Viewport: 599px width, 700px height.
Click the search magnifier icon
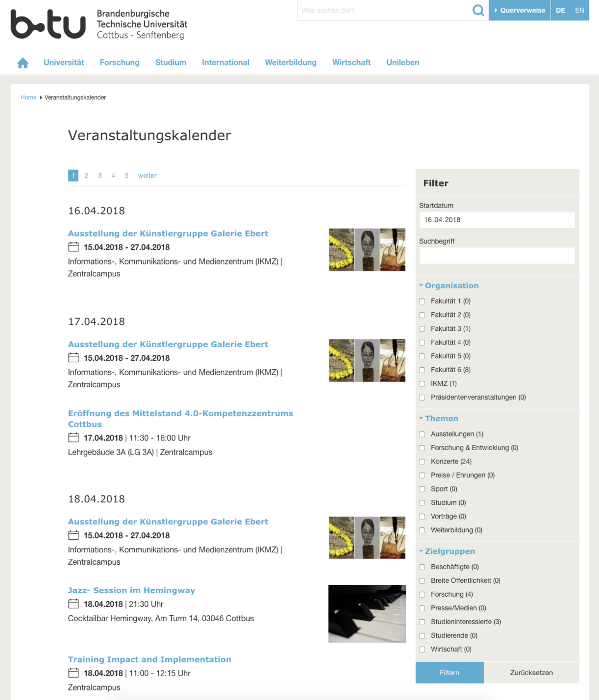tap(478, 10)
